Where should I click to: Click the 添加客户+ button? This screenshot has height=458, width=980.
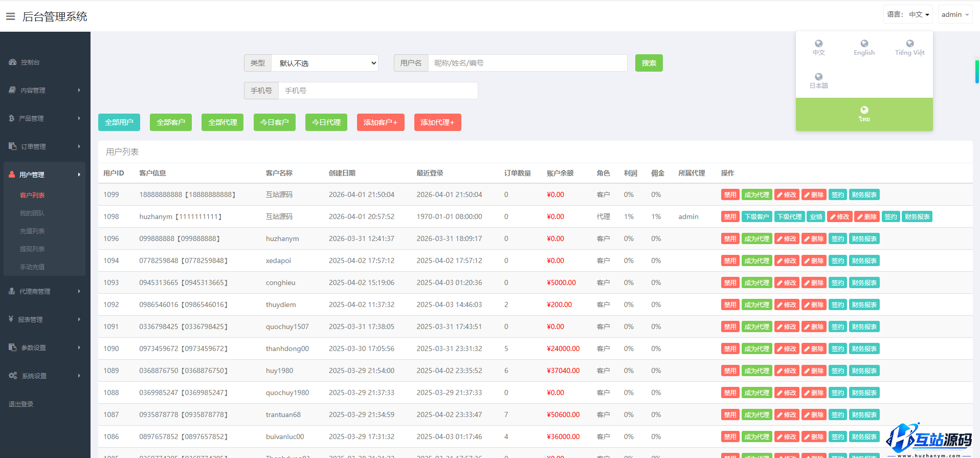(380, 123)
